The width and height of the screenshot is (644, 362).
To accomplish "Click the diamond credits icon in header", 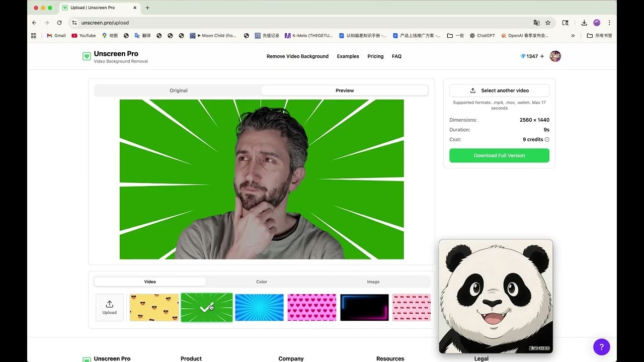I will 524,56.
